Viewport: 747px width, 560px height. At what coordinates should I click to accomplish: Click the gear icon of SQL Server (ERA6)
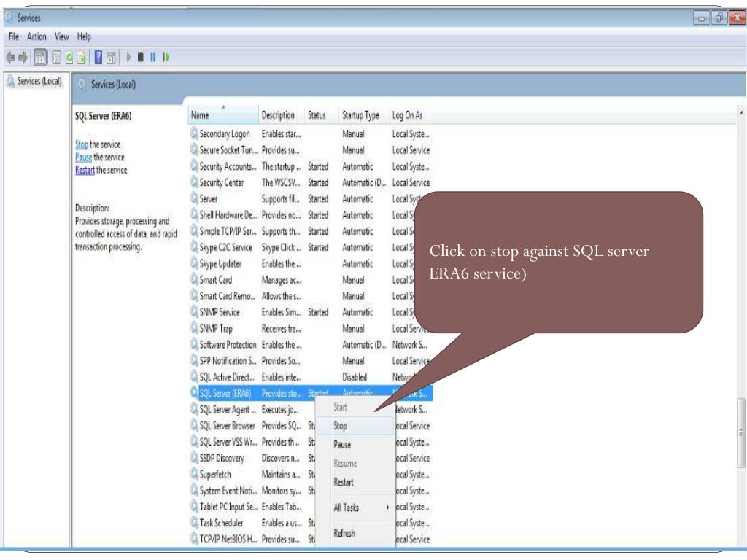pyautogui.click(x=194, y=392)
